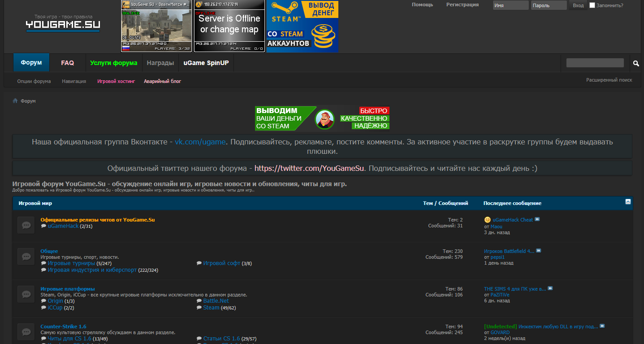Image resolution: width=644 pixels, height=344 pixels.
Task: Click the mustached man avatar in banner
Action: [x=325, y=119]
